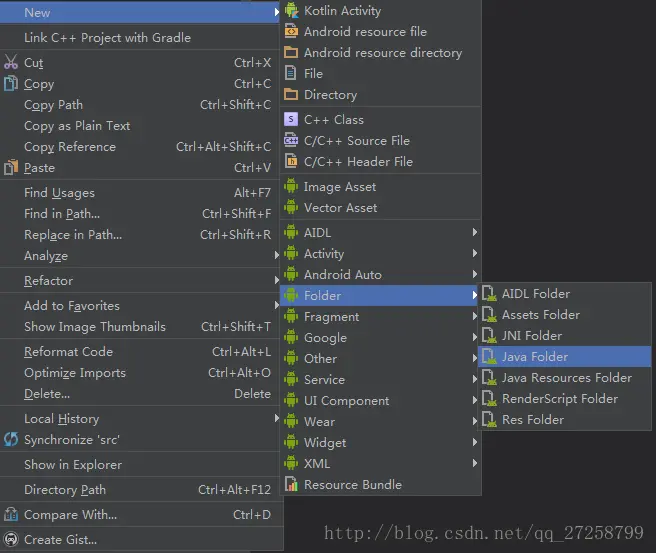Viewport: 656px width, 553px height.
Task: Expand the Android Auto submenu arrow
Action: tap(474, 274)
